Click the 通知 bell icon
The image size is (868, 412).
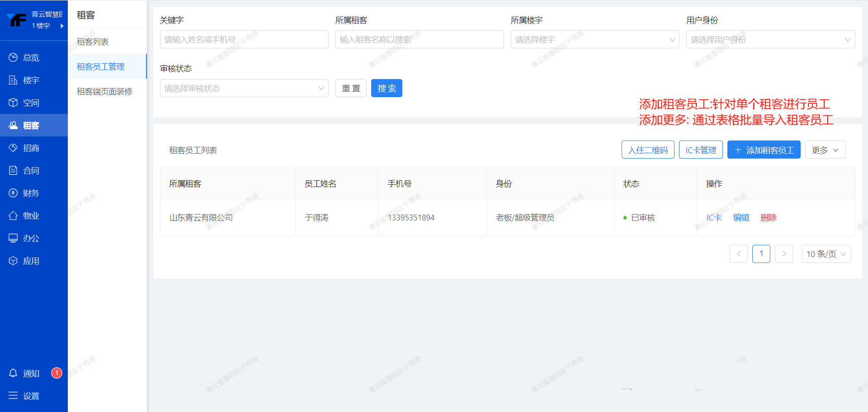(x=13, y=373)
